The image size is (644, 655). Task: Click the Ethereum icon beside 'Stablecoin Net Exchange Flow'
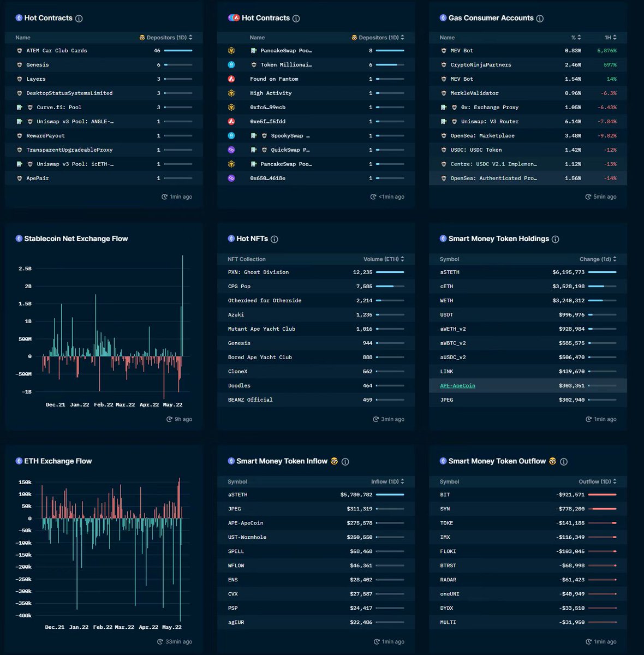point(19,239)
